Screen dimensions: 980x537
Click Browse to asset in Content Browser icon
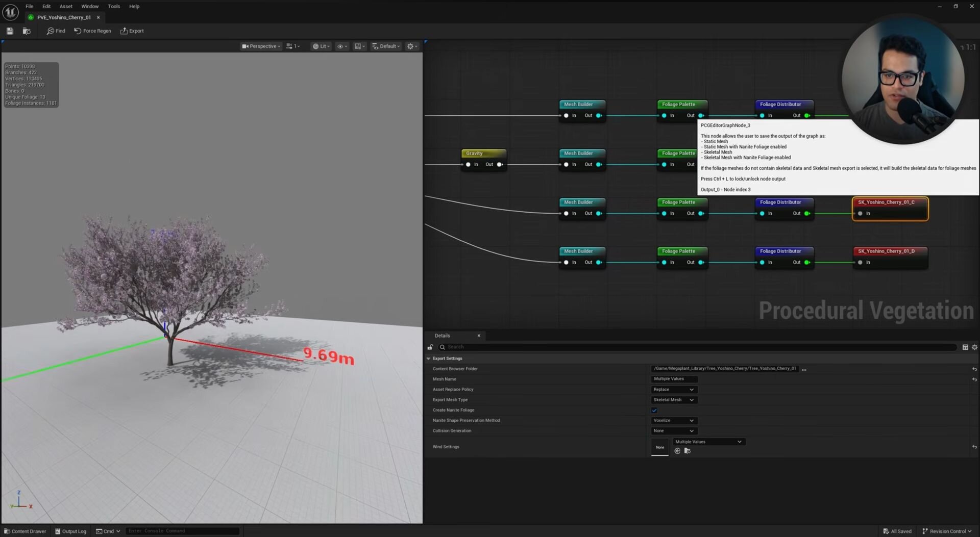click(x=27, y=31)
